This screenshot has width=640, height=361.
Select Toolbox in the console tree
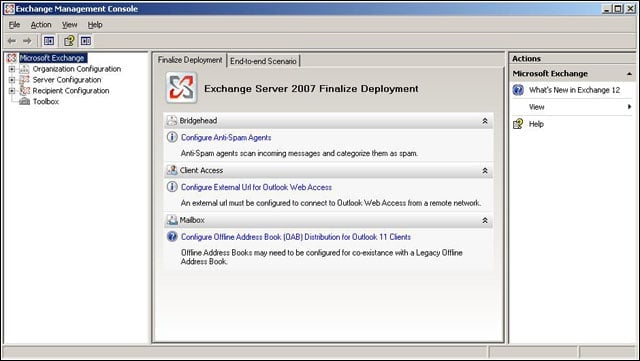46,101
